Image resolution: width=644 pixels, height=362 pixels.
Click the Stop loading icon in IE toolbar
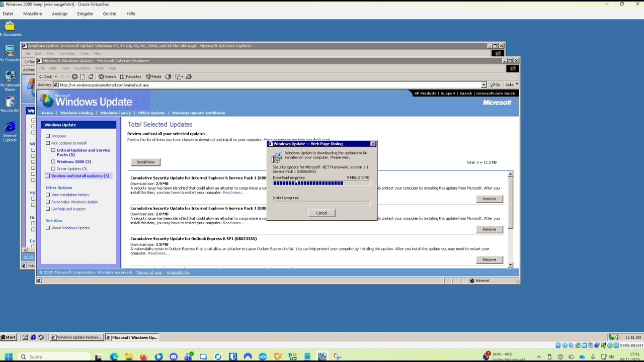point(74,76)
